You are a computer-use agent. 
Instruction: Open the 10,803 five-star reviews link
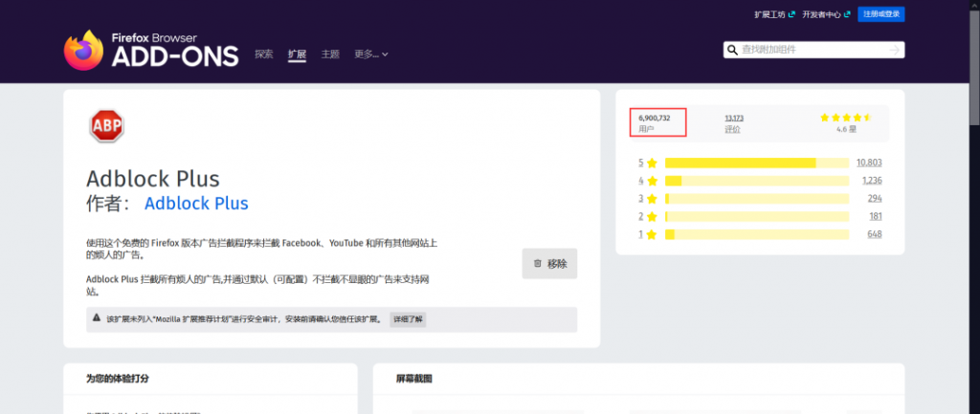pos(869,163)
